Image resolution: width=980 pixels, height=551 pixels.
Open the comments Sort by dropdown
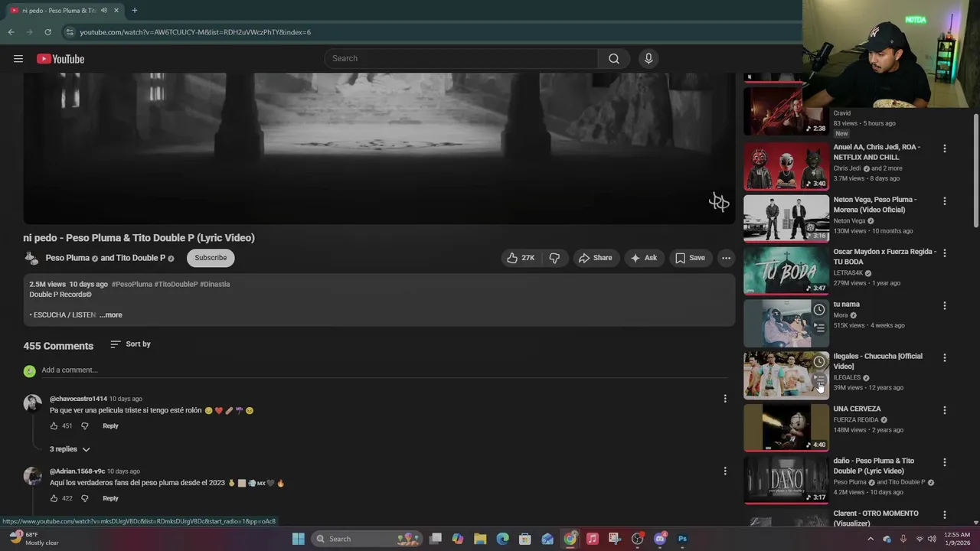tap(130, 344)
